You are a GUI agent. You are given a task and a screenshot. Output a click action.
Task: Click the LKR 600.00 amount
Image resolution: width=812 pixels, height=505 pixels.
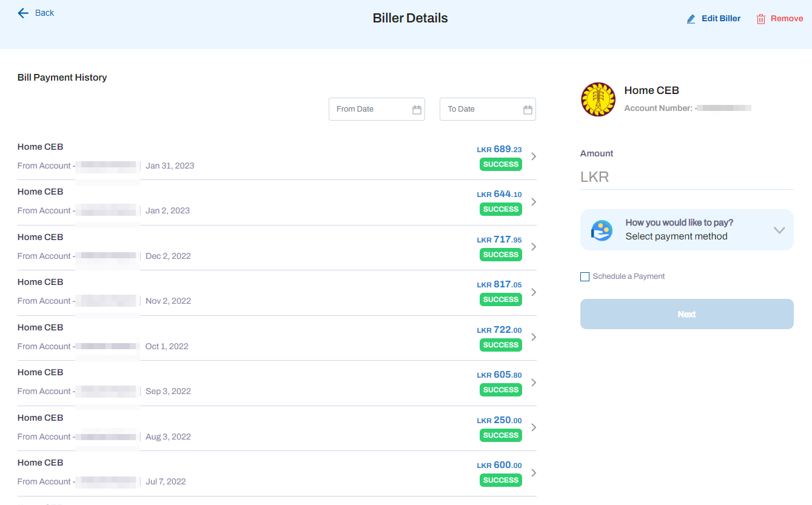point(499,465)
